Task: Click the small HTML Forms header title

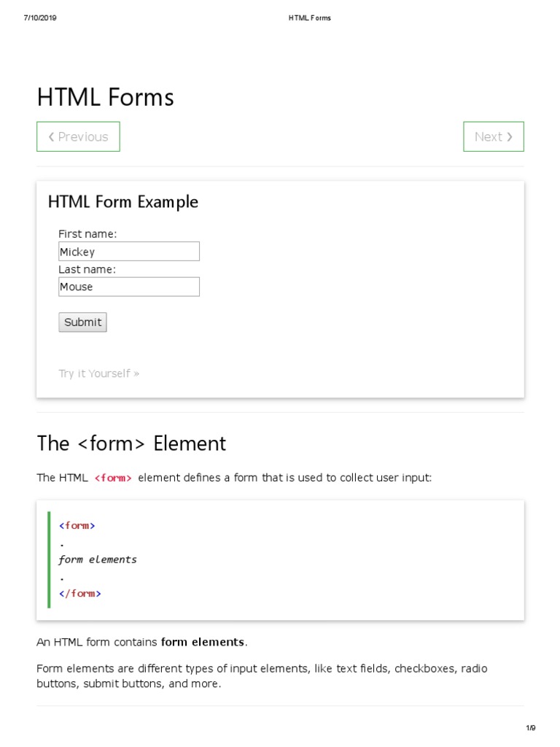Action: (309, 18)
